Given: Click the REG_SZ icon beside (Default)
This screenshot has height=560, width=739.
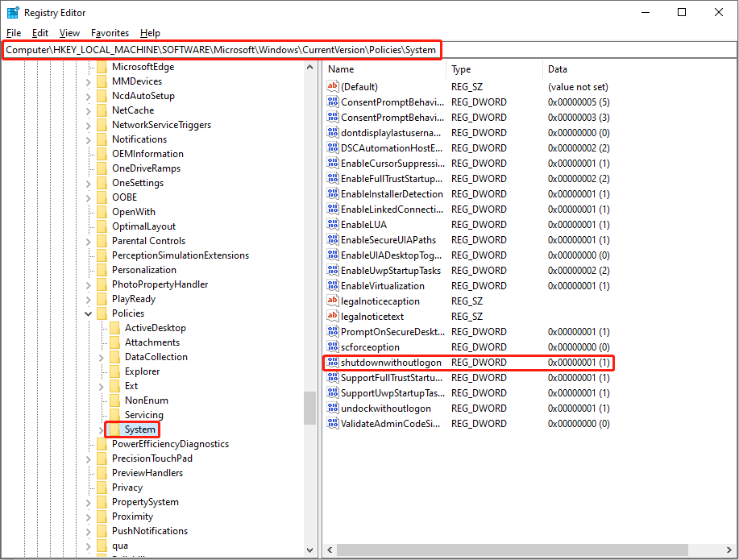Looking at the screenshot, I should coord(332,86).
